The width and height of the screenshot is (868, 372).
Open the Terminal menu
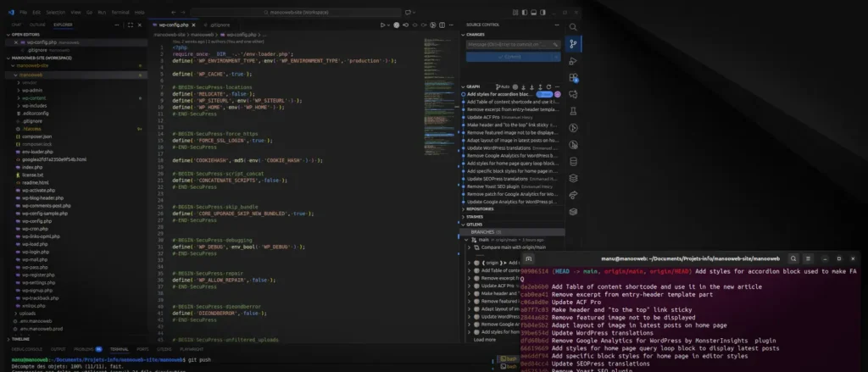pyautogui.click(x=120, y=12)
